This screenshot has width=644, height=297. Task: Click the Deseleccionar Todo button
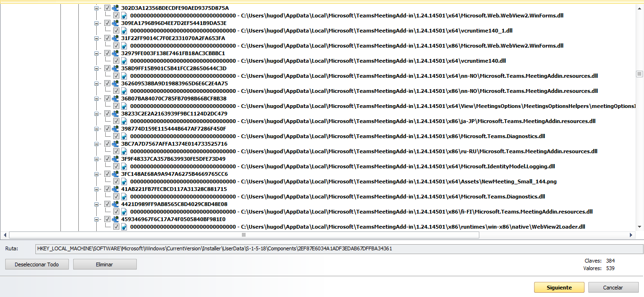[x=37, y=264]
